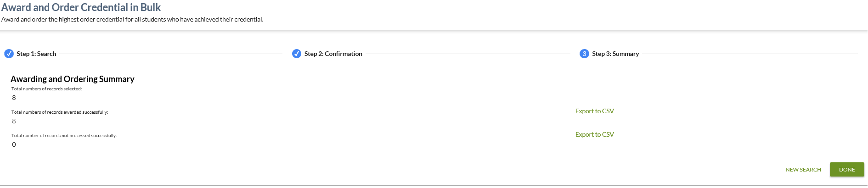Click the connector line between Step 1 and Step 2

pos(171,54)
